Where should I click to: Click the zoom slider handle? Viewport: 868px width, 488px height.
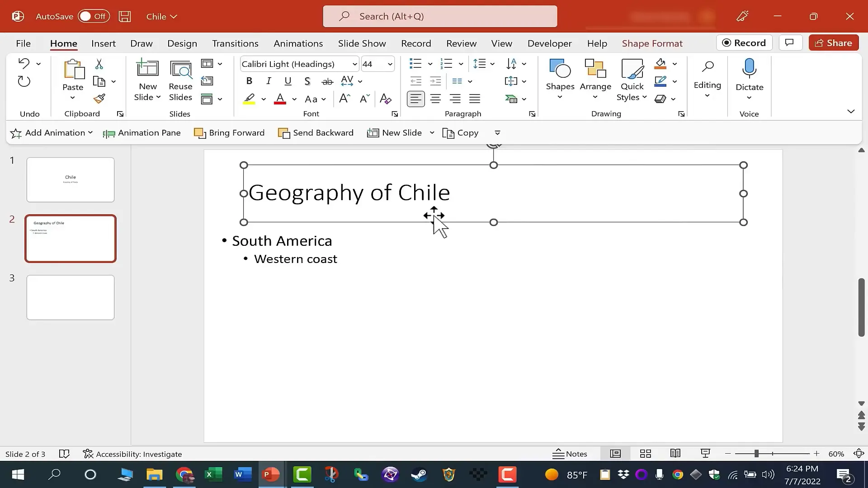click(756, 453)
